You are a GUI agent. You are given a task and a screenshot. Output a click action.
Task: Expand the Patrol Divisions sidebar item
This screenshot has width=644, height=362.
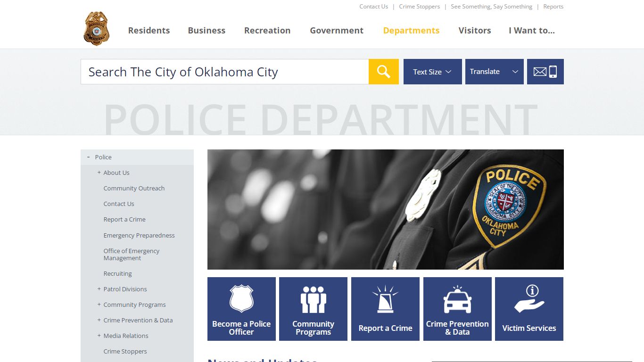[x=99, y=289]
